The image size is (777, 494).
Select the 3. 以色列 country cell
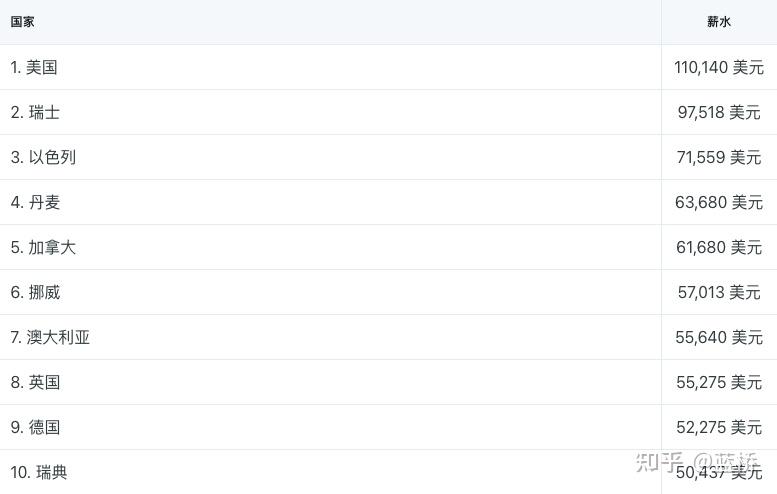(x=43, y=157)
